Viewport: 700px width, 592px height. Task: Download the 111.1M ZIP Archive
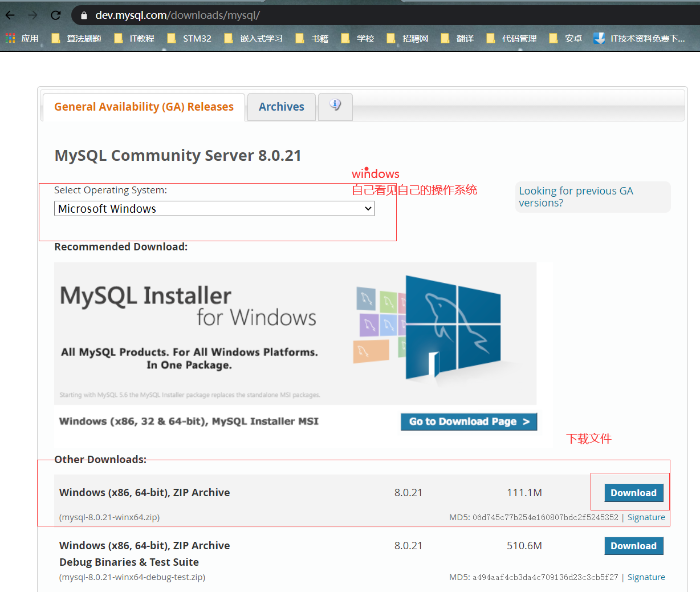[634, 493]
